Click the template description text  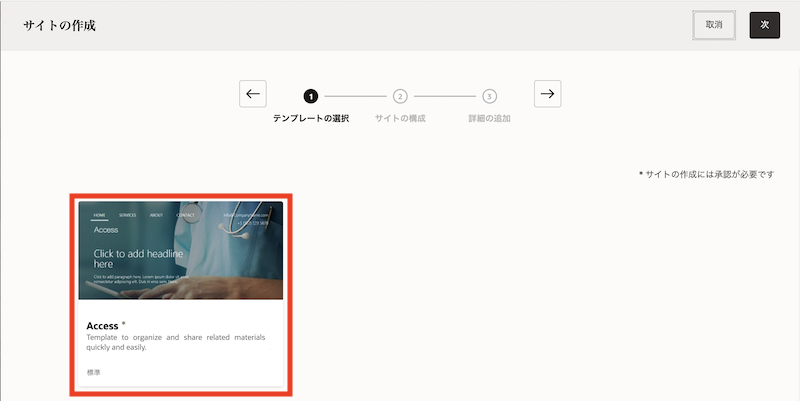click(175, 343)
